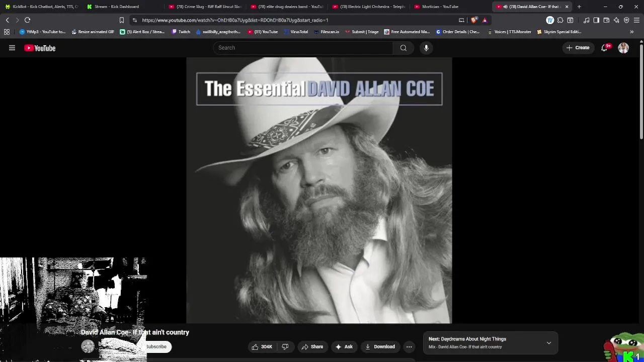This screenshot has width=644, height=362.
Task: Mute the tab via the speaker icon
Action: 505,7
